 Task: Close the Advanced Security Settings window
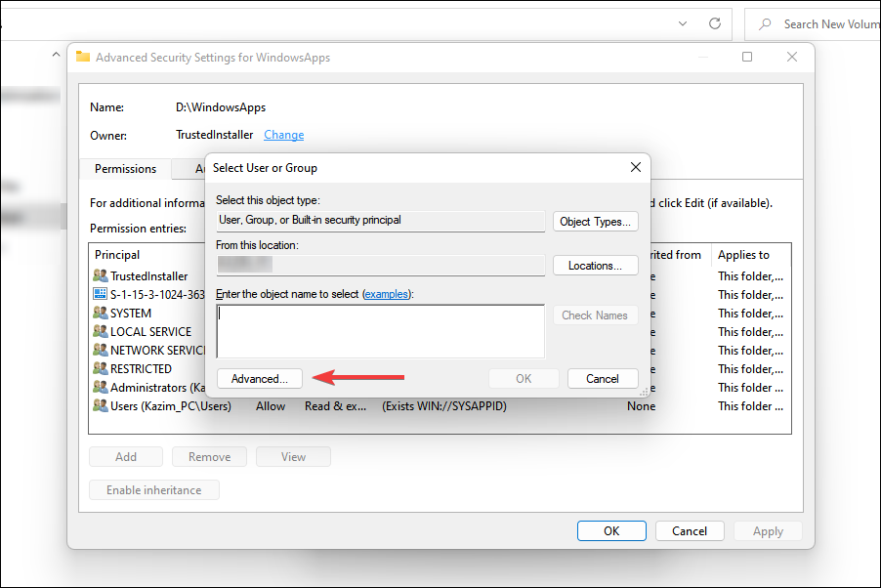tap(792, 57)
